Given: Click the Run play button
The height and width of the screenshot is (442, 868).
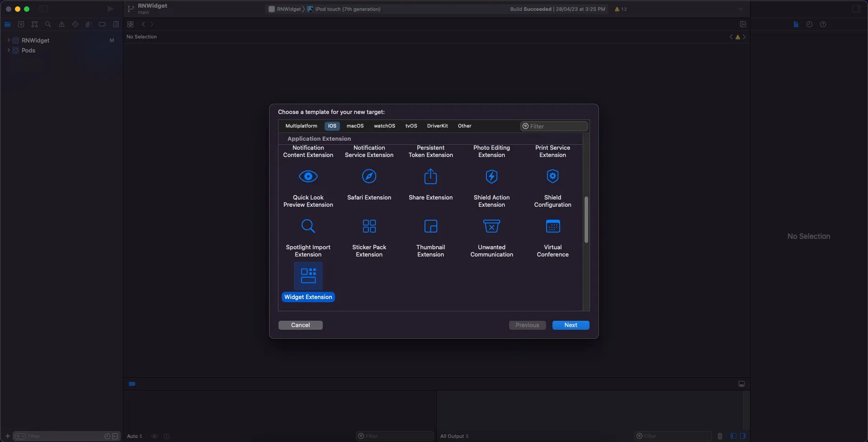Looking at the screenshot, I should (x=110, y=9).
